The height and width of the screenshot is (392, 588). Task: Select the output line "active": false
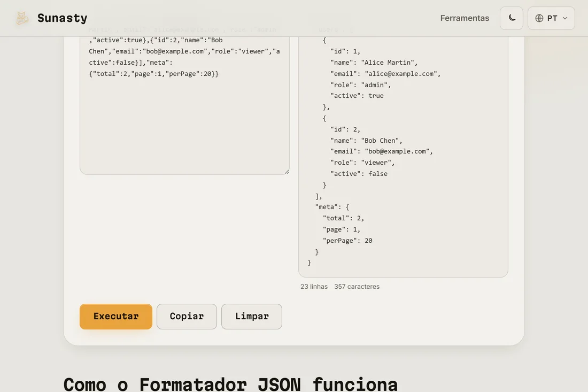pos(359,174)
